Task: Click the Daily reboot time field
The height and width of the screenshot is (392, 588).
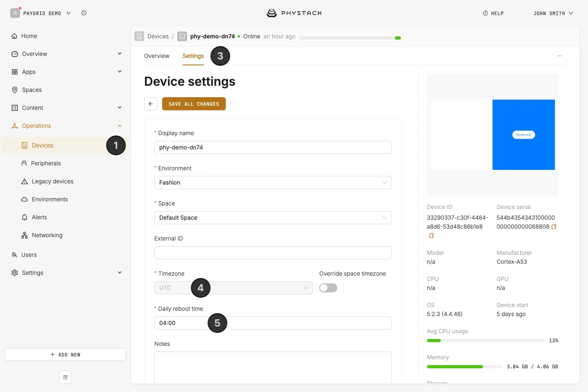Action: click(x=273, y=323)
